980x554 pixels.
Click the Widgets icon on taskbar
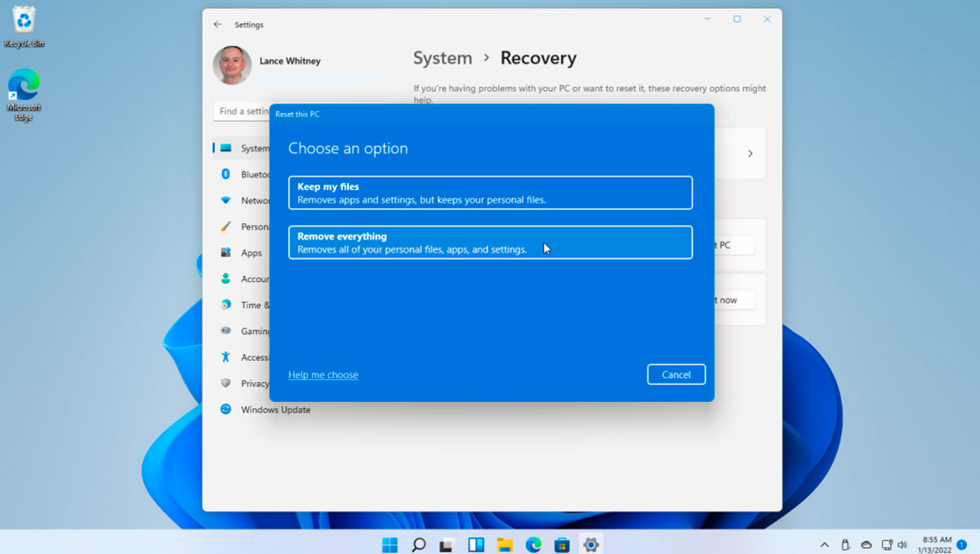[475, 544]
